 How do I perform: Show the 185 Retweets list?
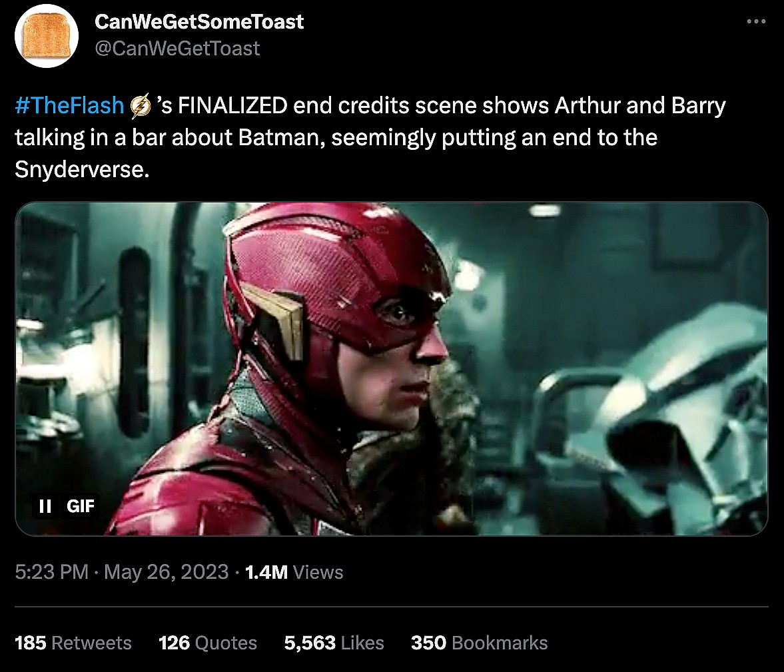pyautogui.click(x=73, y=643)
